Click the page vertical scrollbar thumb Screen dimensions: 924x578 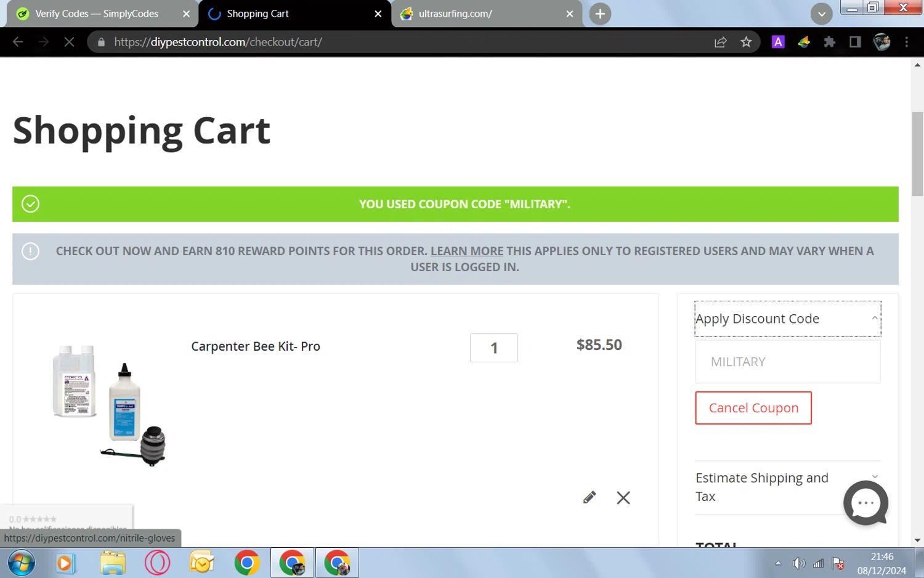917,153
